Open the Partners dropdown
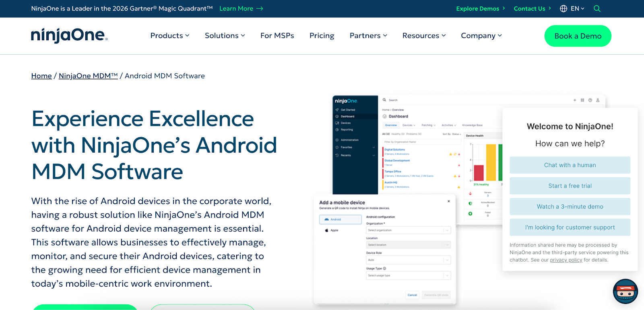Screen dimensions: 644x310 tap(368, 35)
